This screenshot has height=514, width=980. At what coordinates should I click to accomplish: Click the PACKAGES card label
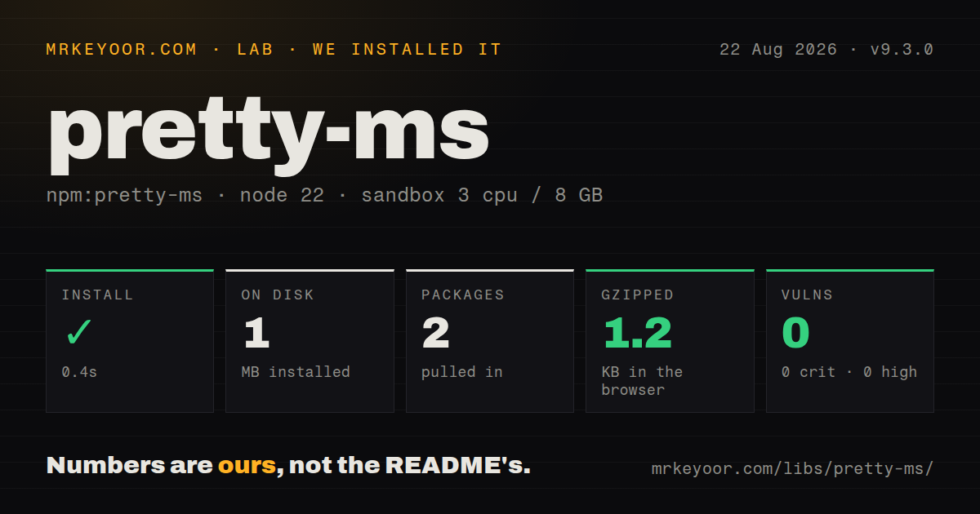click(463, 295)
